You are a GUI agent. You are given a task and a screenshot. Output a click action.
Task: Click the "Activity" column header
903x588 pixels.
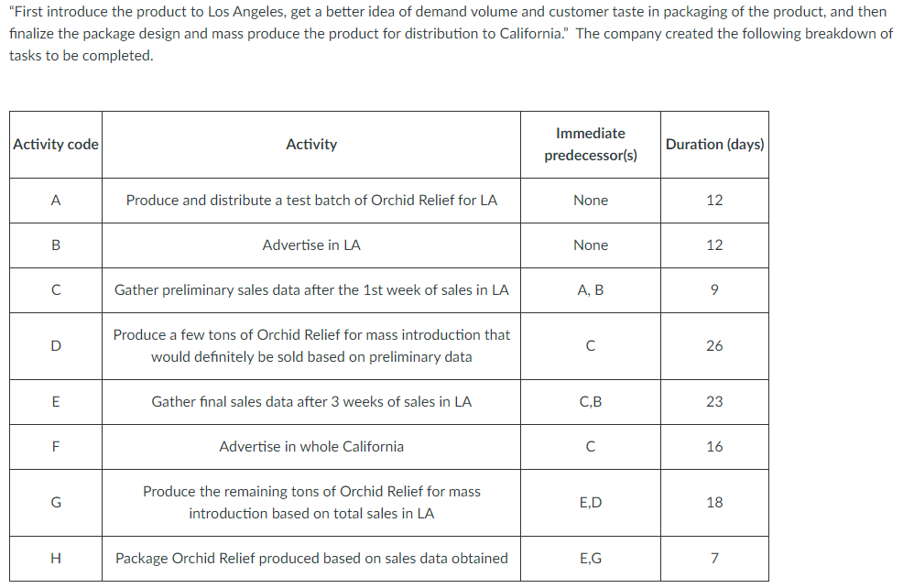311,145
